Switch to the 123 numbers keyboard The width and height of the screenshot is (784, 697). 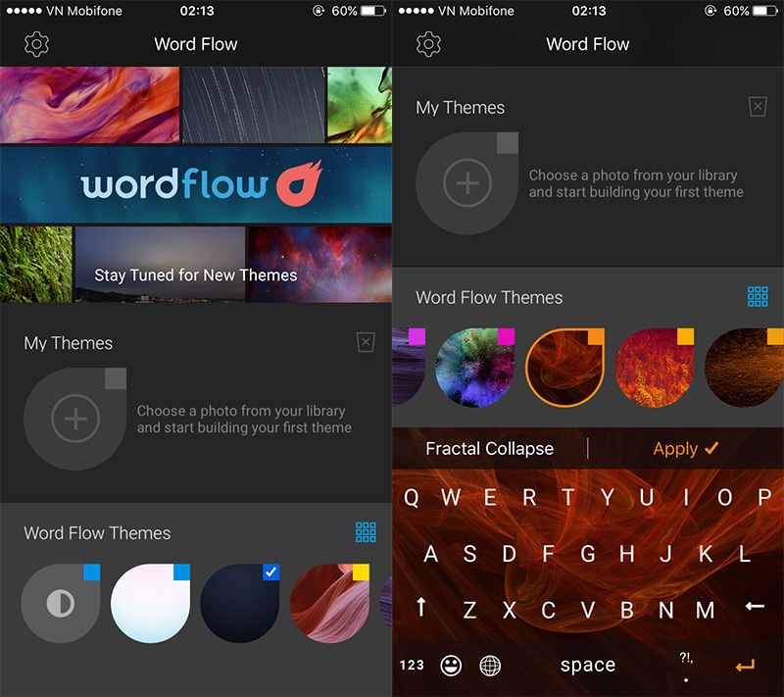pyautogui.click(x=412, y=666)
